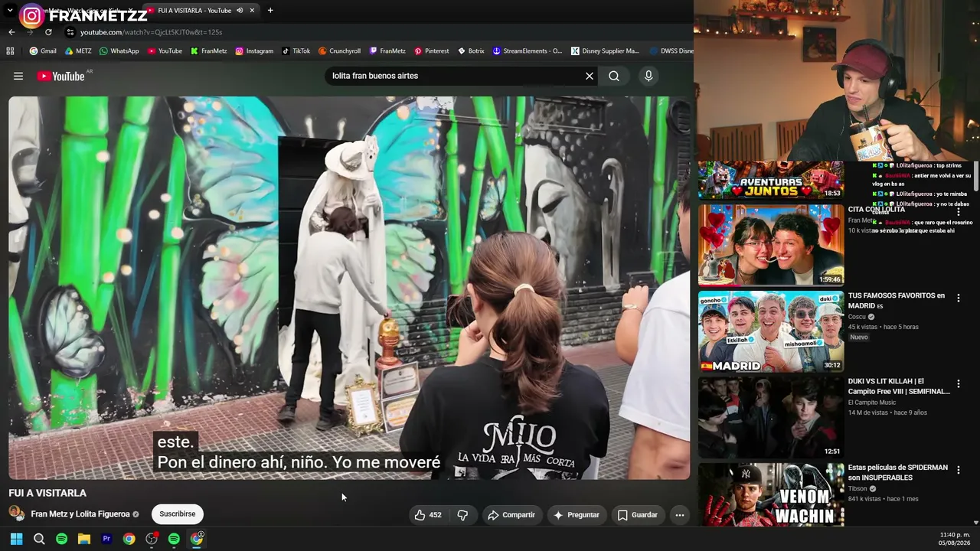Clear the YouTube search query
The width and height of the screenshot is (980, 551).
(590, 76)
